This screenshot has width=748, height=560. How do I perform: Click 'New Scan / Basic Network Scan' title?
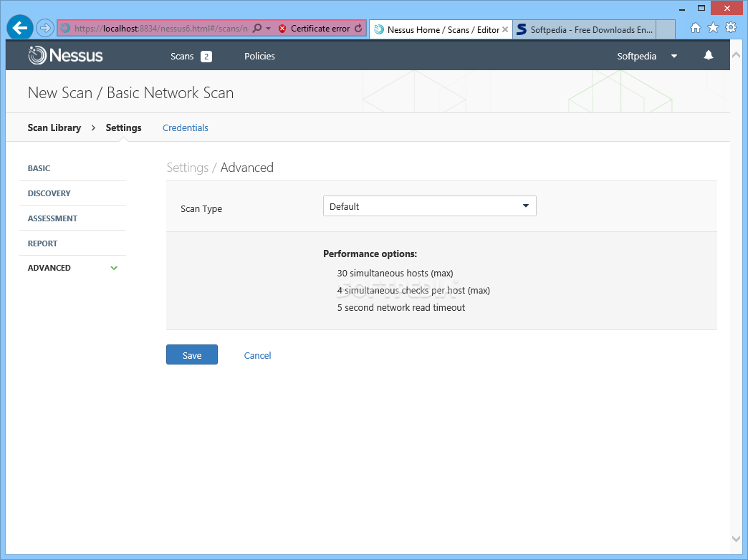point(130,93)
